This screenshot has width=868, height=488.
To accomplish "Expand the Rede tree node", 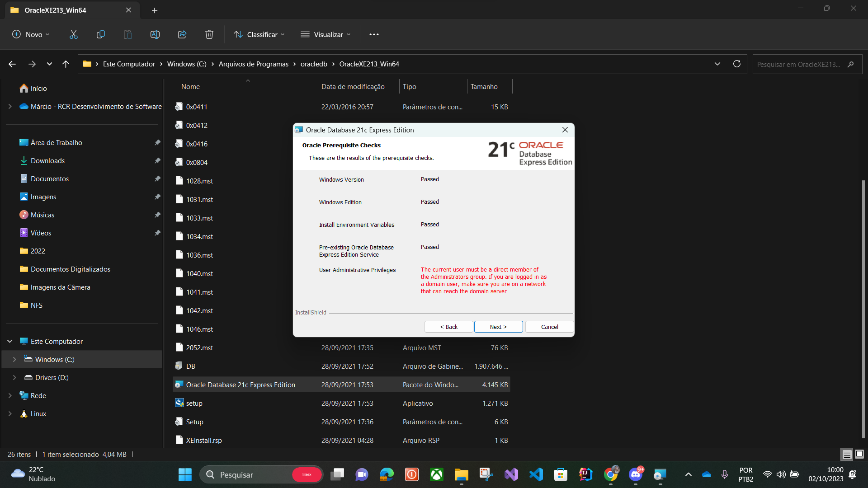I will (x=10, y=396).
